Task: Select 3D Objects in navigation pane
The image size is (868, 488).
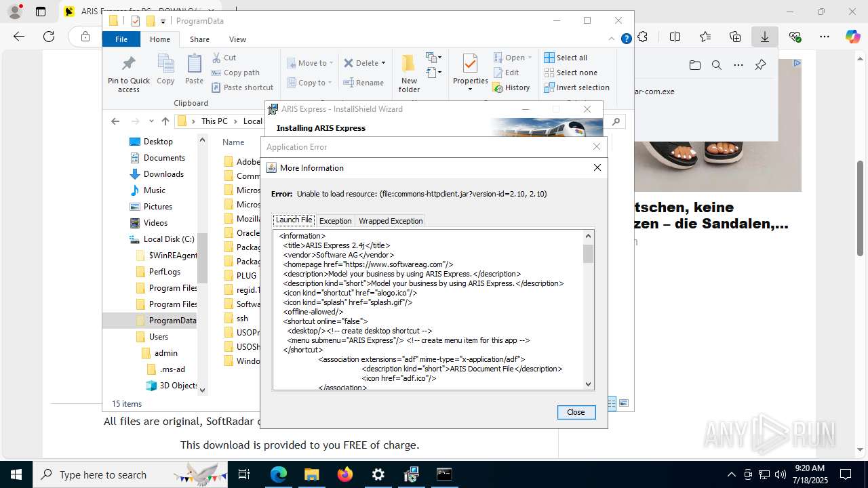Action: (178, 386)
